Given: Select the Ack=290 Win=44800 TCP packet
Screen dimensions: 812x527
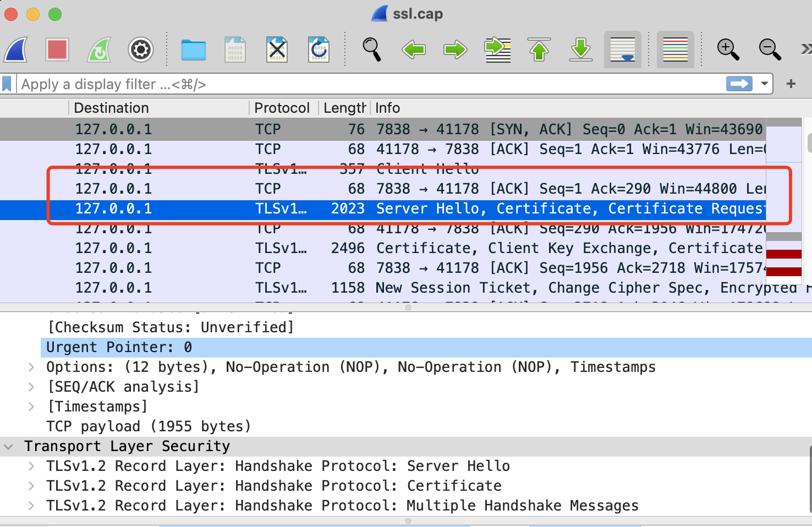Looking at the screenshot, I should coord(383,189).
